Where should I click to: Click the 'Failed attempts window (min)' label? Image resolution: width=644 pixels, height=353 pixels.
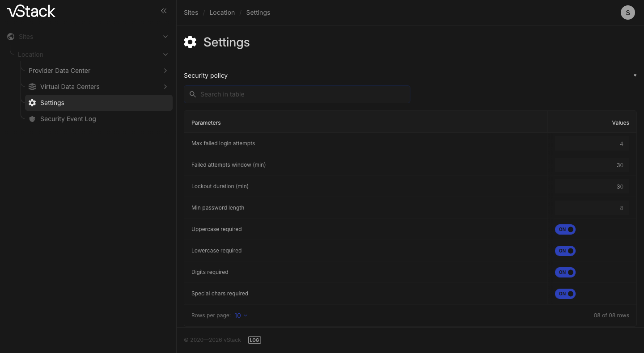(x=229, y=165)
